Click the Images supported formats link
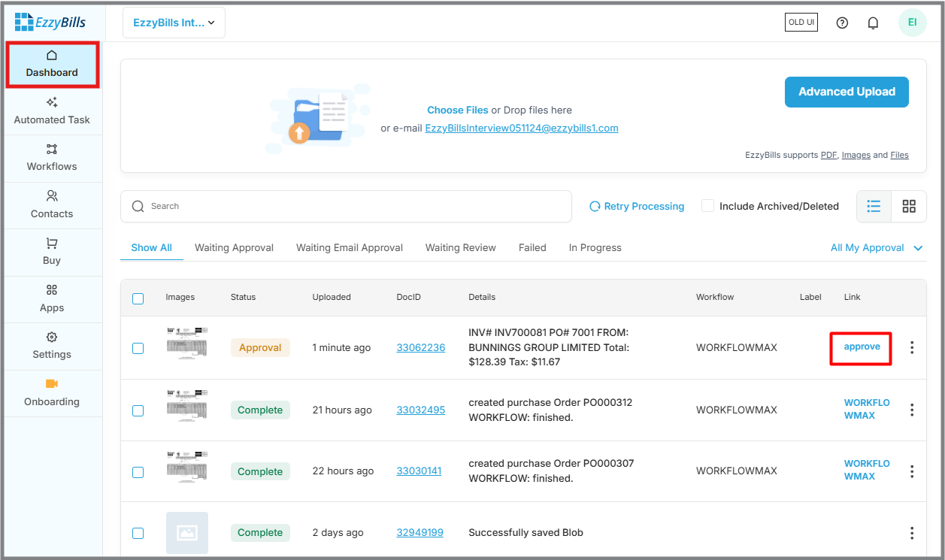The width and height of the screenshot is (945, 560). pos(856,155)
